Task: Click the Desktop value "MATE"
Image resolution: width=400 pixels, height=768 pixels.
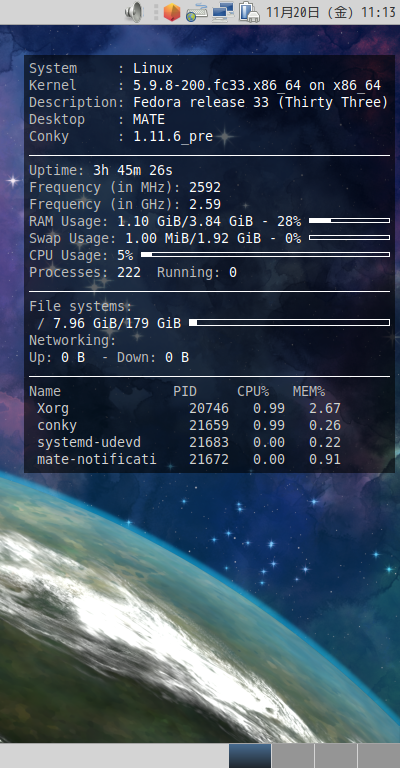Action: click(149, 120)
